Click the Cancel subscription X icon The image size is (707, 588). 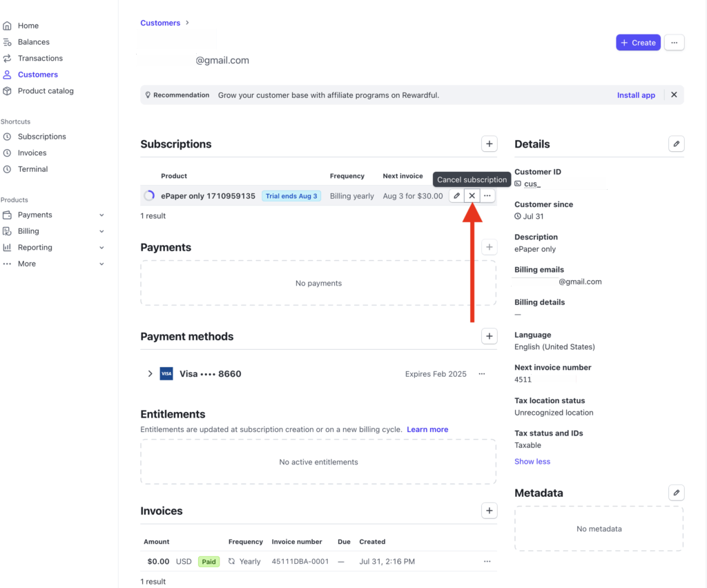tap(472, 196)
